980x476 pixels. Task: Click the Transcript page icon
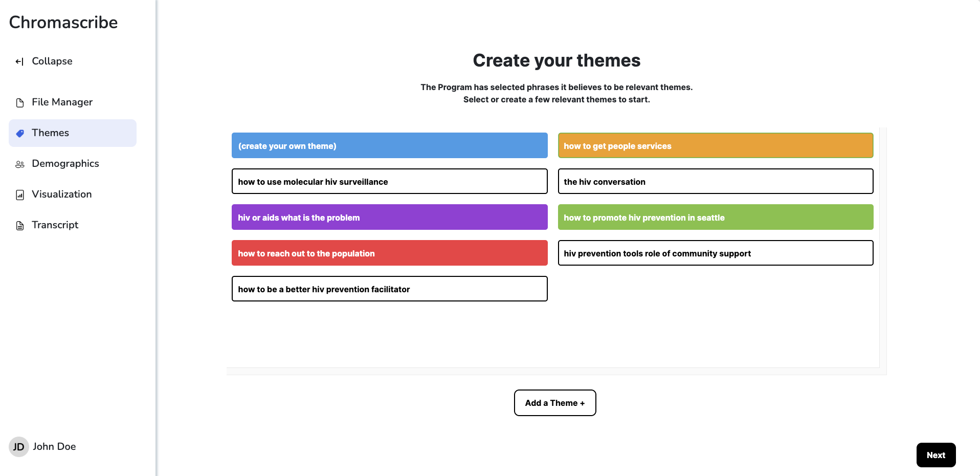20,226
